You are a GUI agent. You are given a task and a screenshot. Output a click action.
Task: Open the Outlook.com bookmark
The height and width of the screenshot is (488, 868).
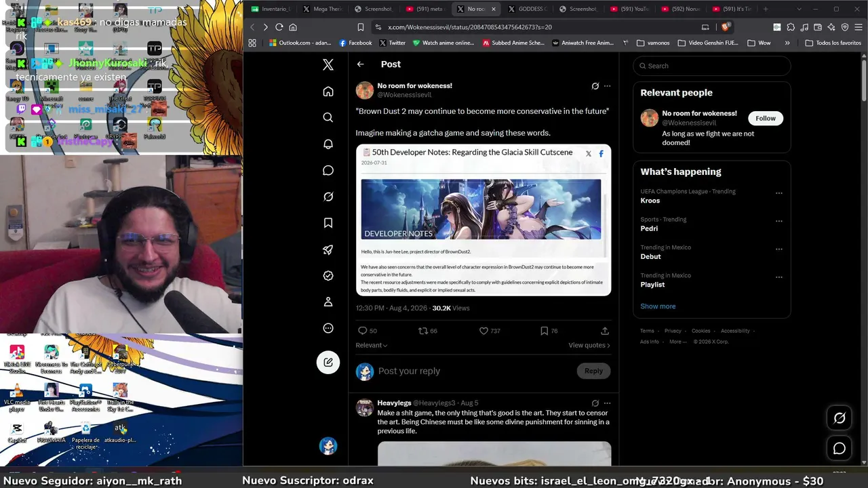(x=300, y=43)
